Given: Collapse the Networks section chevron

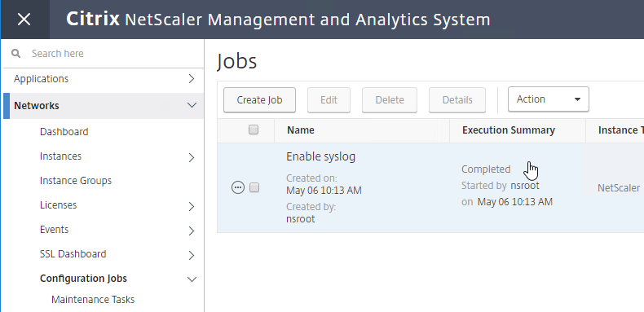Looking at the screenshot, I should [192, 106].
